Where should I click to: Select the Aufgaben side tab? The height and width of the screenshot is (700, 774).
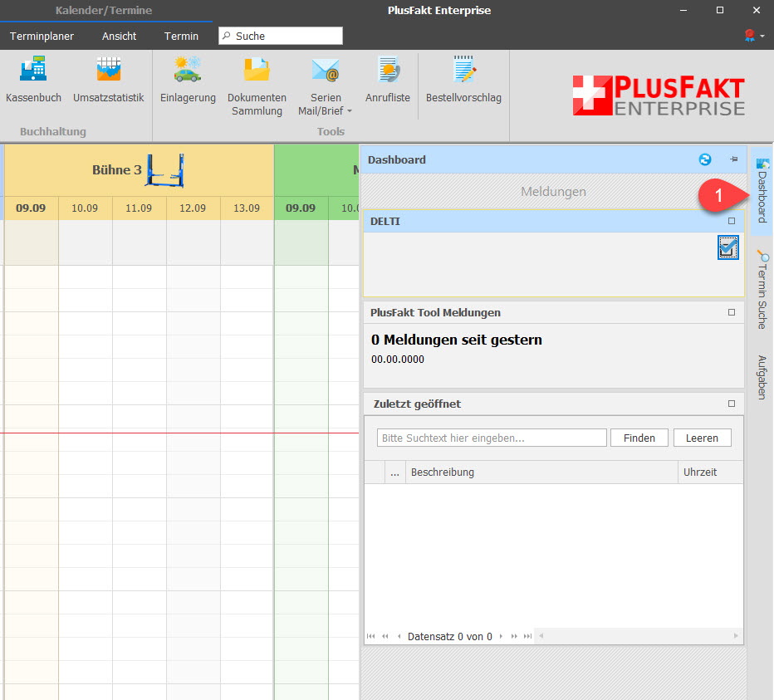pos(762,378)
